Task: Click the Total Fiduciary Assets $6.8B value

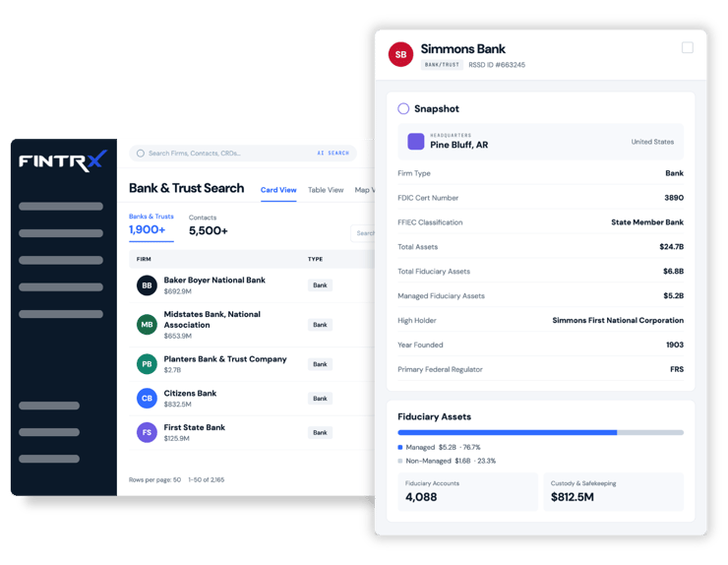Action: click(x=673, y=272)
